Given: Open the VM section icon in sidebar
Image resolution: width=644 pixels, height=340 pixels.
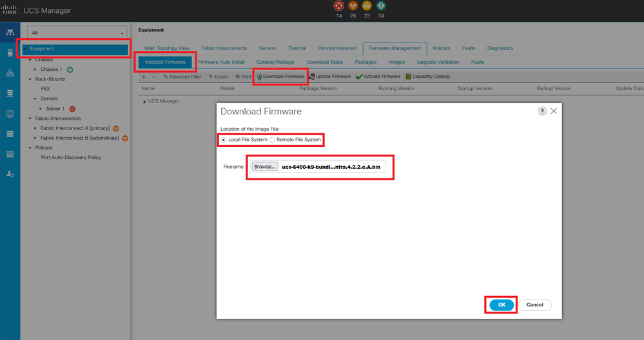Looking at the screenshot, I should (10, 113).
